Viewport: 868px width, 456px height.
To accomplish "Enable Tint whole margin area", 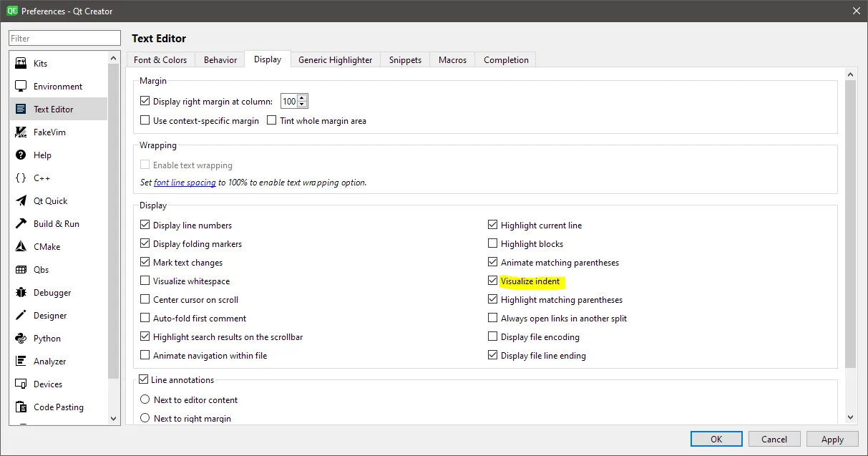I will point(272,120).
